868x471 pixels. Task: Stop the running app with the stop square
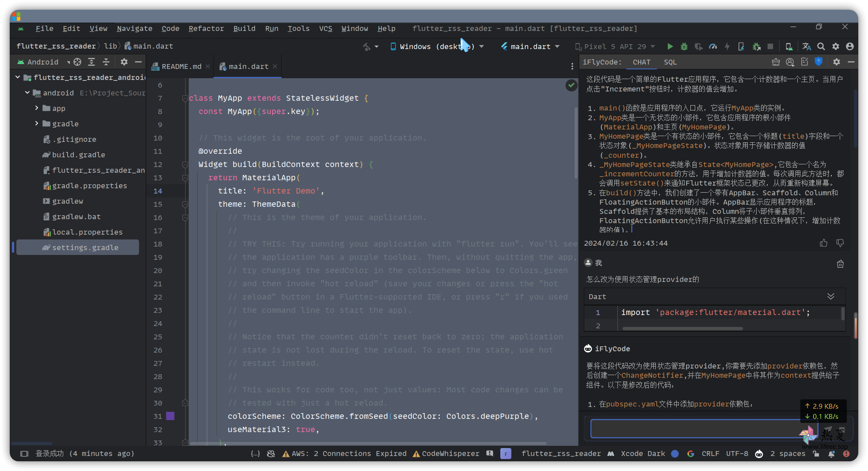770,46
